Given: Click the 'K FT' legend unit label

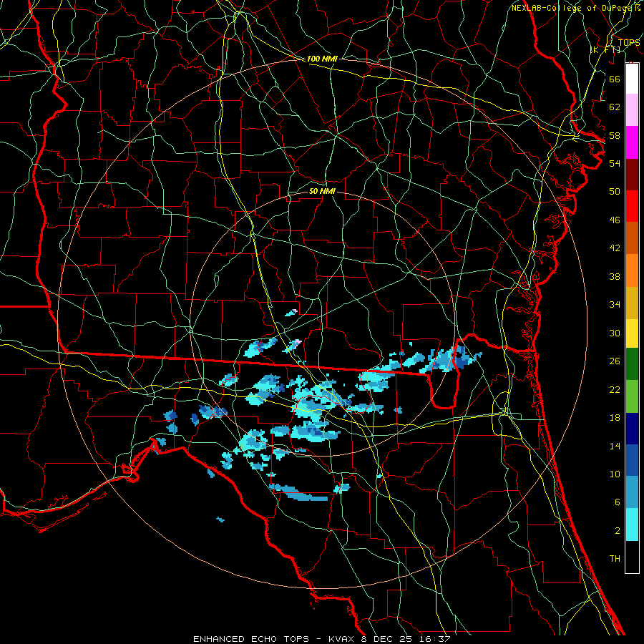Looking at the screenshot, I should tap(605, 49).
